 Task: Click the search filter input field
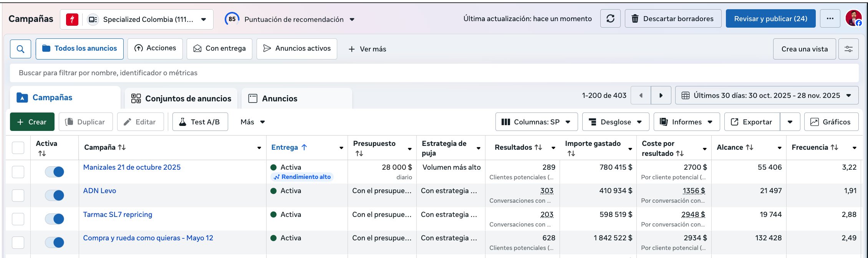pyautogui.click(x=434, y=73)
